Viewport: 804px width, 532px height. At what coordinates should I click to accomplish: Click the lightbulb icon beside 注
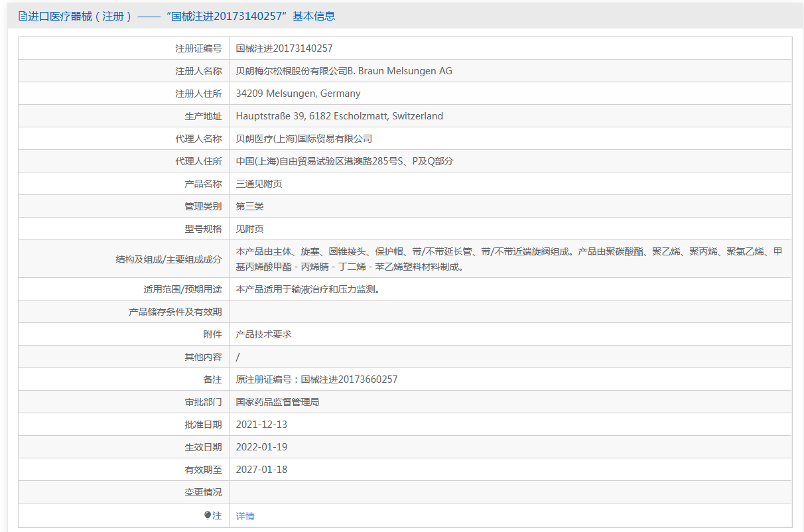tap(208, 515)
